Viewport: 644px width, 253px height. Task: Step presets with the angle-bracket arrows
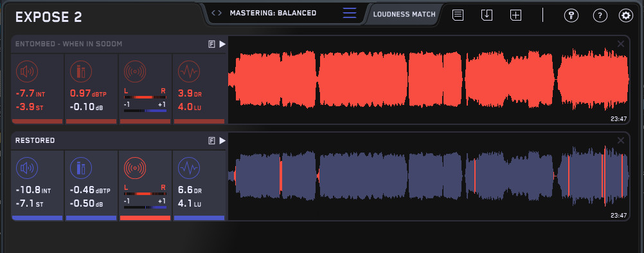[217, 13]
